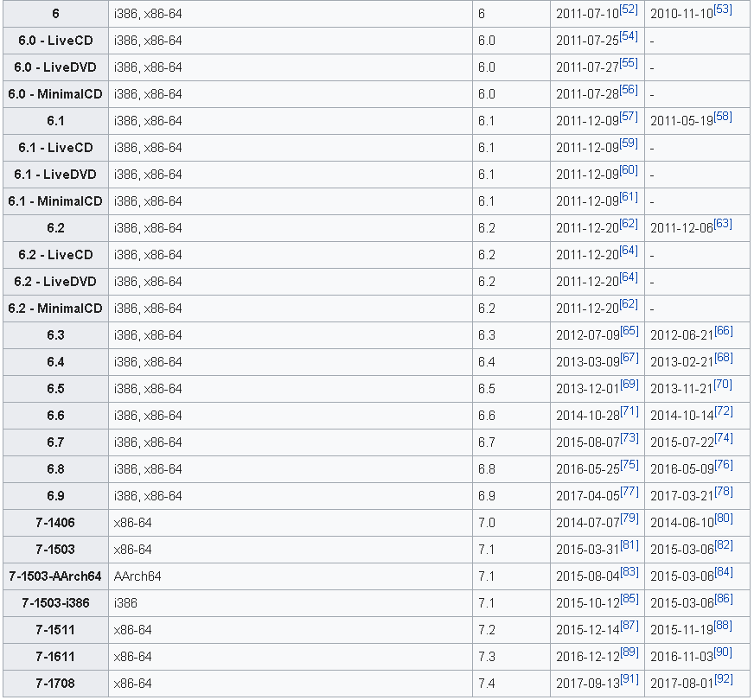The height and width of the screenshot is (700, 754).
Task: Open reference 89 for release 7-1611
Action: 629,652
